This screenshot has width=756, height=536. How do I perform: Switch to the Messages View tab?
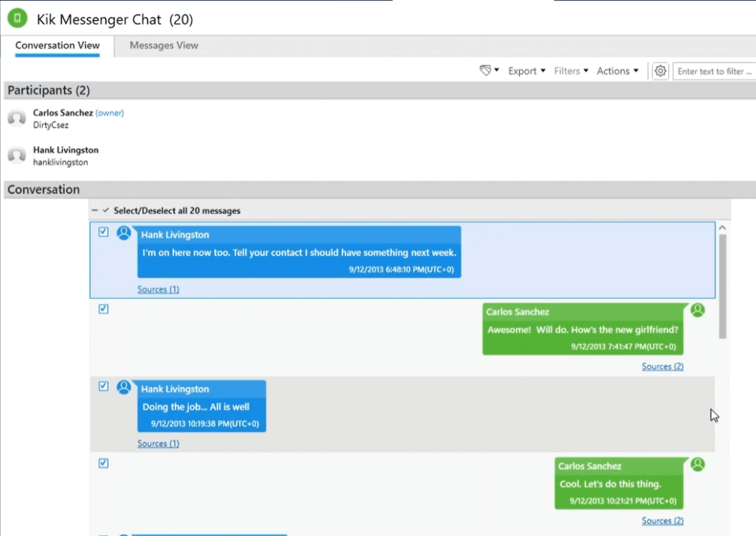pos(164,45)
